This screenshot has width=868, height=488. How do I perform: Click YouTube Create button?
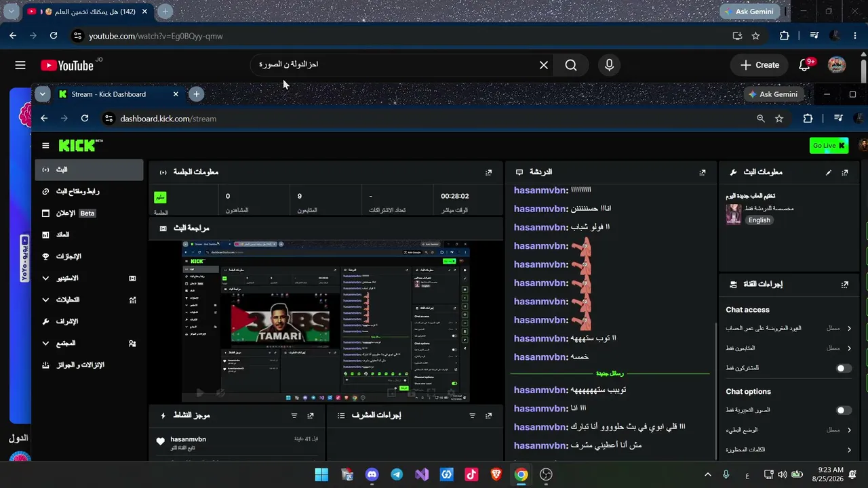[x=760, y=65]
